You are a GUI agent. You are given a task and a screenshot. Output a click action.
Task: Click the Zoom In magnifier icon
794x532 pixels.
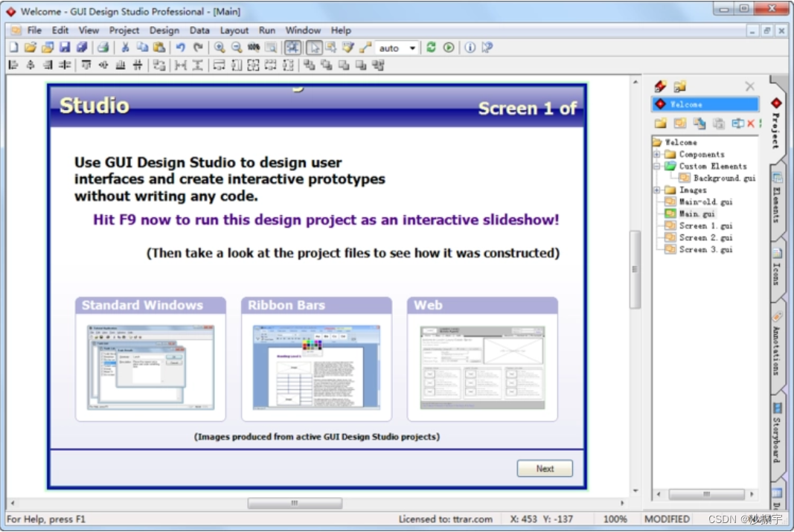pos(220,48)
